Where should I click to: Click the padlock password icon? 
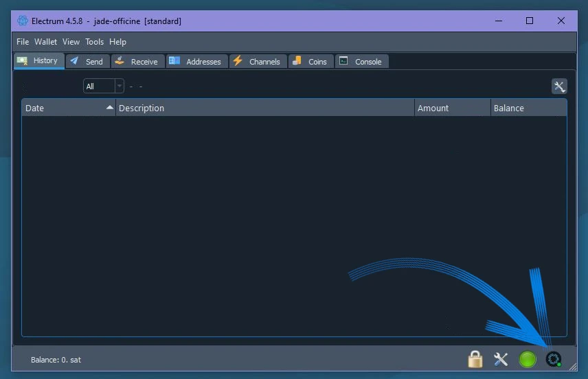click(475, 359)
